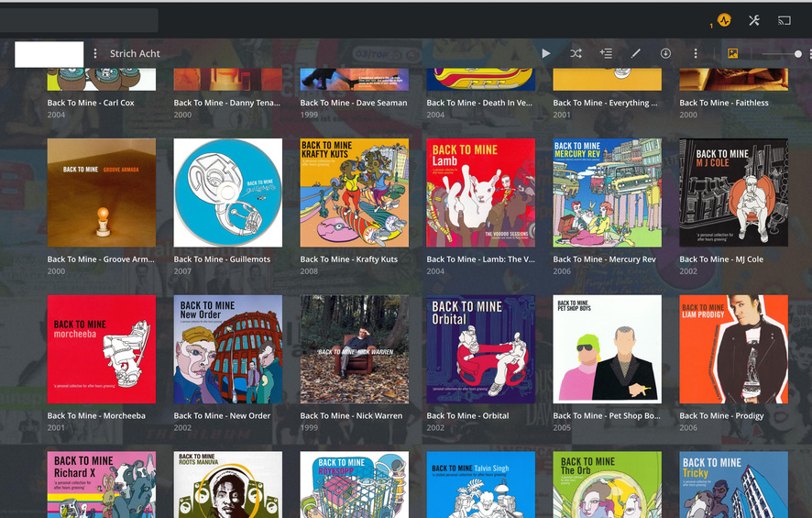Click title Back To Mine - Morcheeba
This screenshot has height=518, width=812.
click(x=96, y=415)
